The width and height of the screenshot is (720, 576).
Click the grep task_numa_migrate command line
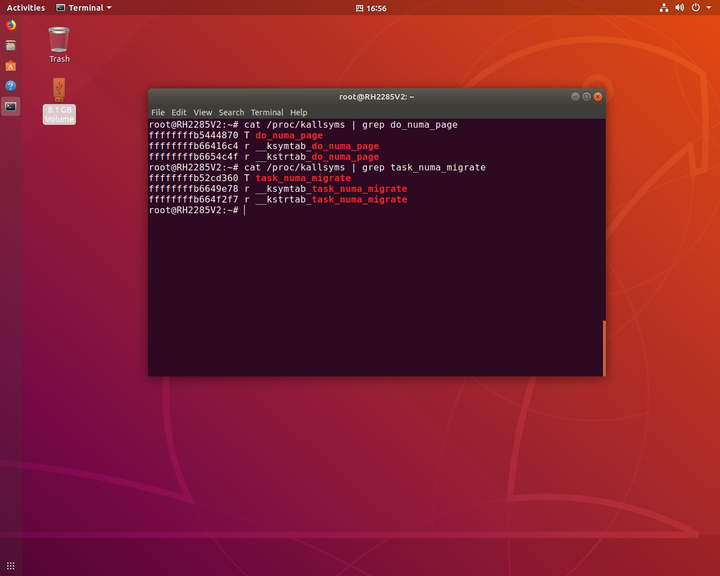(x=317, y=168)
